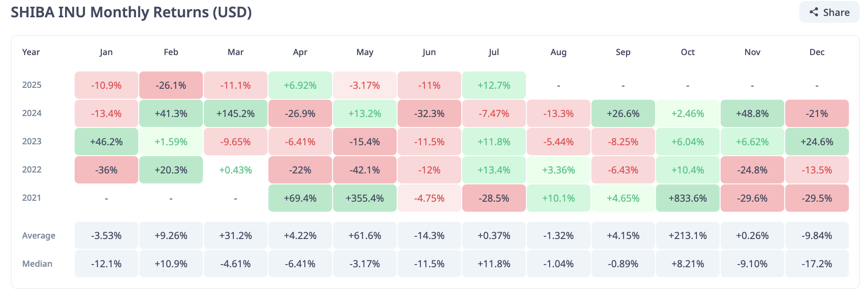This screenshot has height=295, width=868.
Task: Click the share icon glyph
Action: coord(814,12)
